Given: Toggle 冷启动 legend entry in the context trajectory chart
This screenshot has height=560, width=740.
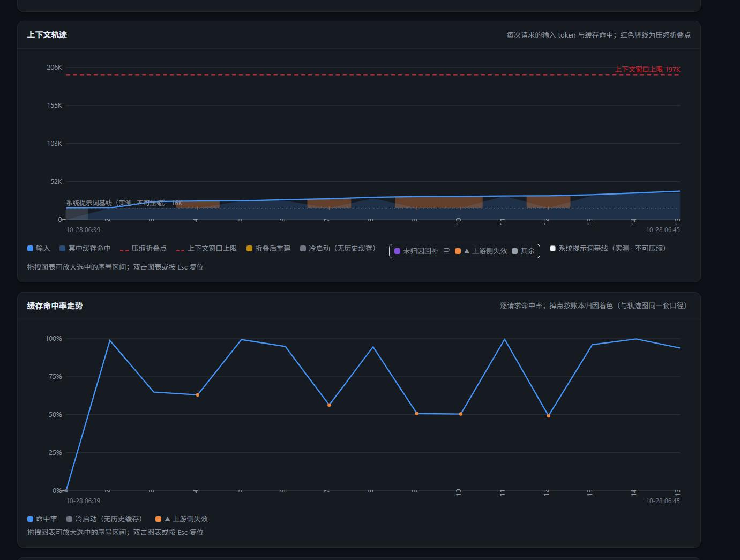Looking at the screenshot, I should pyautogui.click(x=338, y=249).
